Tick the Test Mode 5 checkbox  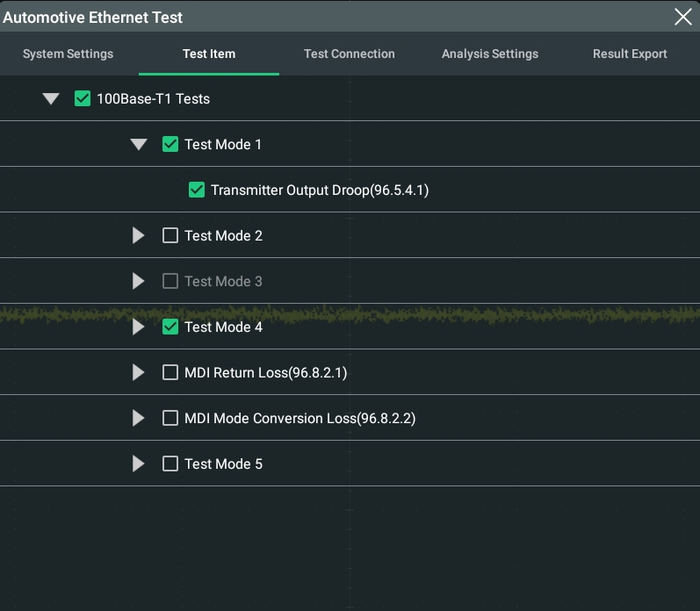point(170,464)
